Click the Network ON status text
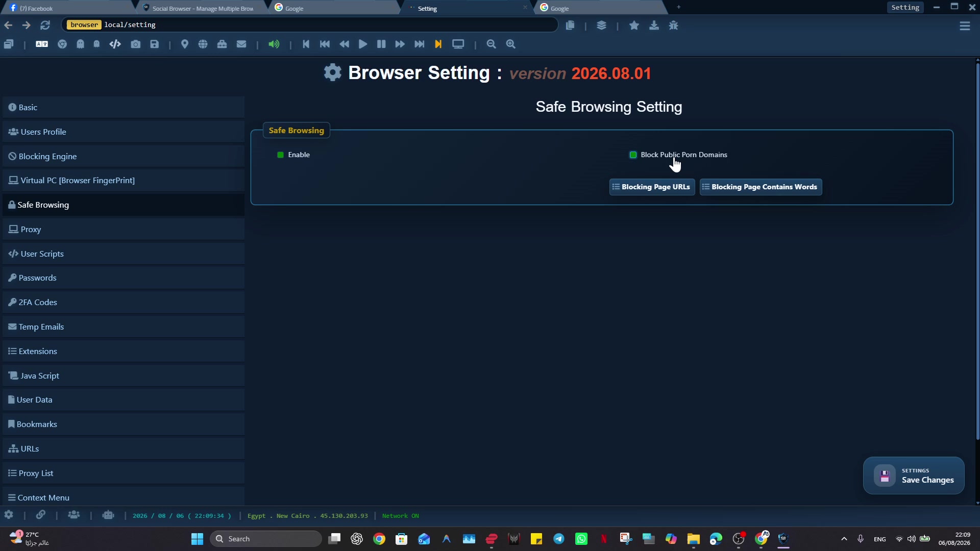980x551 pixels. [x=400, y=516]
